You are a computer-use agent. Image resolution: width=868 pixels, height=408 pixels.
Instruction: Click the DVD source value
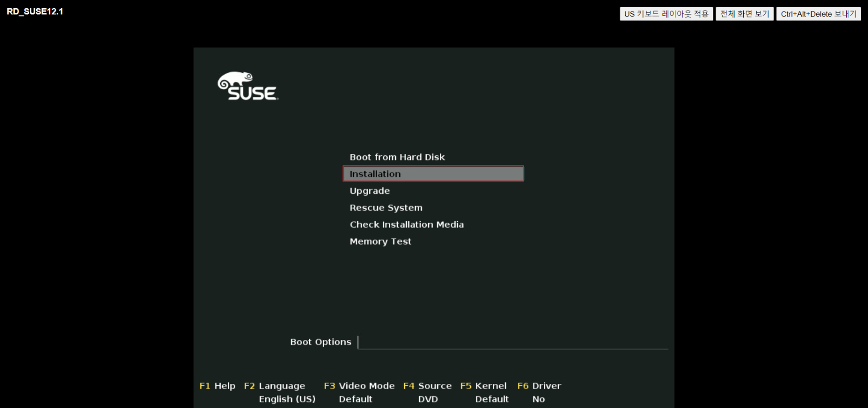click(428, 399)
